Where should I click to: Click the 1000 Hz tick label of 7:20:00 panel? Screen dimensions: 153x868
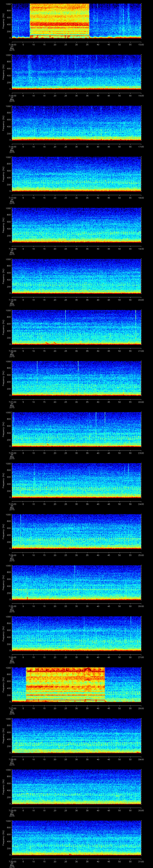click(8, 311)
